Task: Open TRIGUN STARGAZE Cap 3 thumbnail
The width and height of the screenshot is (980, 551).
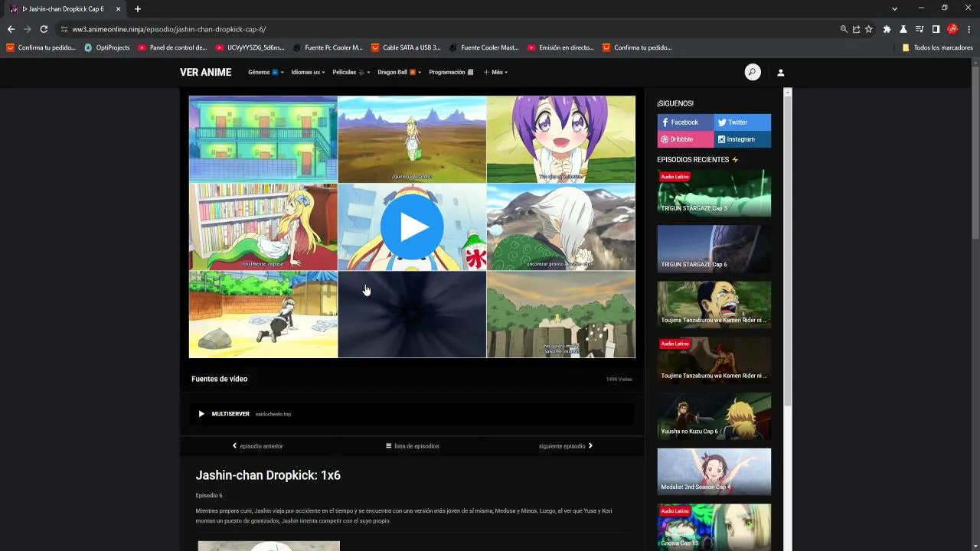Action: pyautogui.click(x=714, y=193)
